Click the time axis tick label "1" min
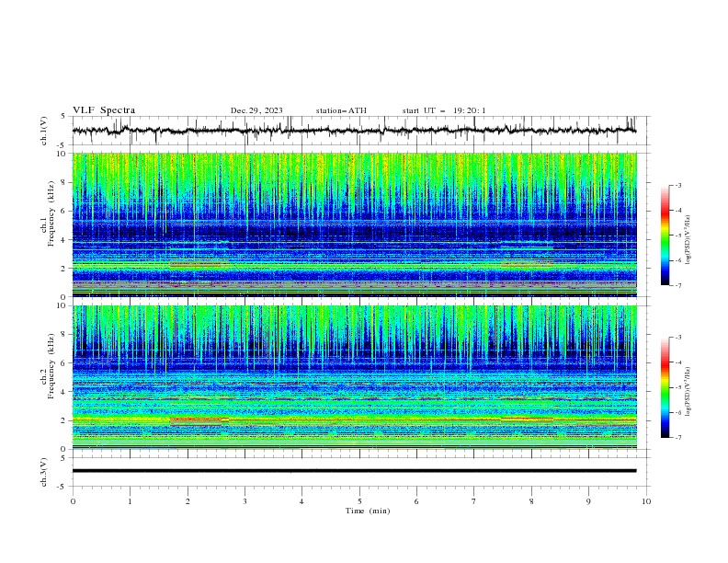 (130, 501)
